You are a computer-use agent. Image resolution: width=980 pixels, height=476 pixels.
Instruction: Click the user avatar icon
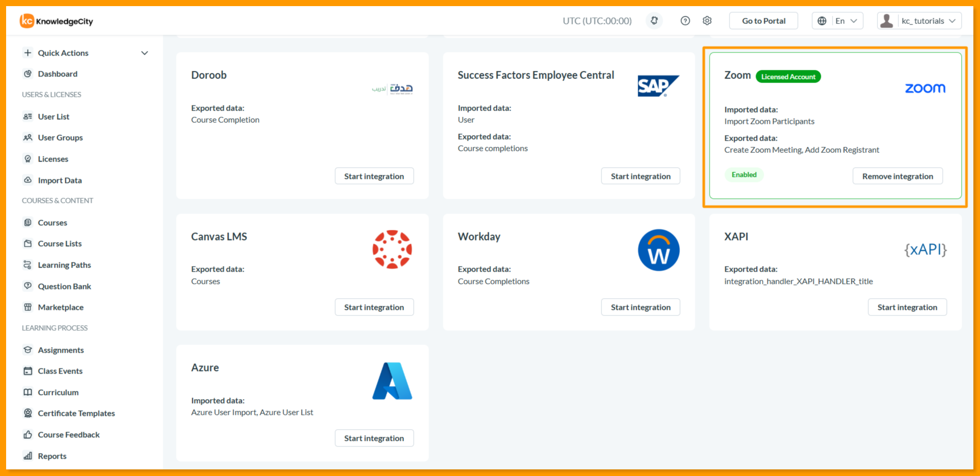tap(887, 21)
